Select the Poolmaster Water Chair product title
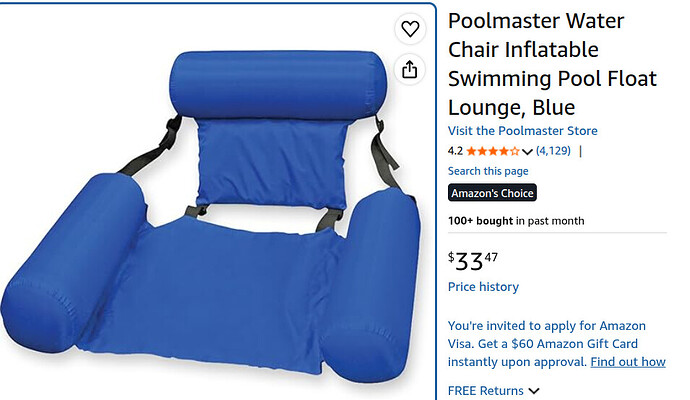 552,64
